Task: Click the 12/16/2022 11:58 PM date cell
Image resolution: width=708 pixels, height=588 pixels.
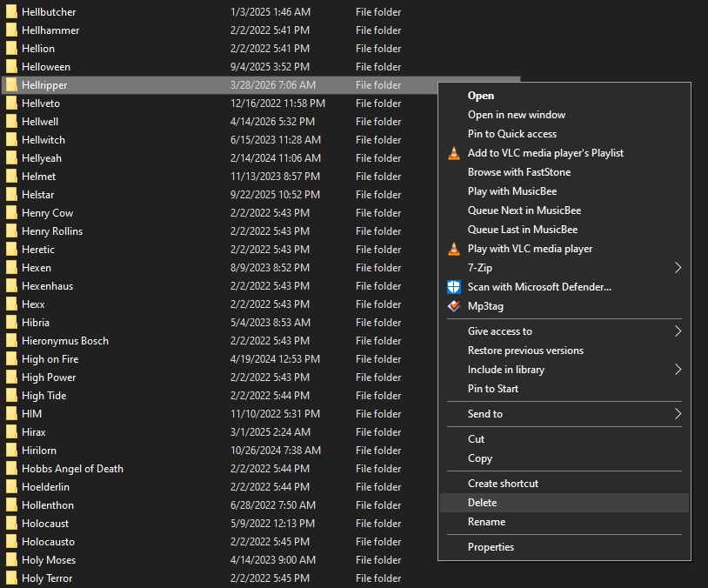Action: 277,104
